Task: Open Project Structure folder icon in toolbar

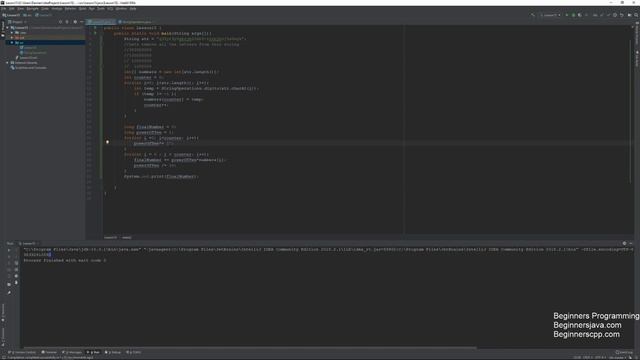Action: 630,15
